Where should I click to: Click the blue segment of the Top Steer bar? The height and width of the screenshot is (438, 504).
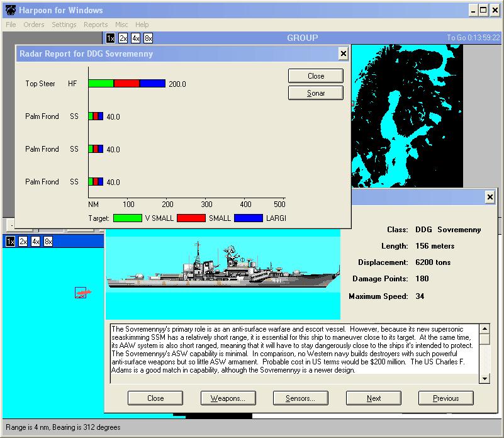(153, 84)
